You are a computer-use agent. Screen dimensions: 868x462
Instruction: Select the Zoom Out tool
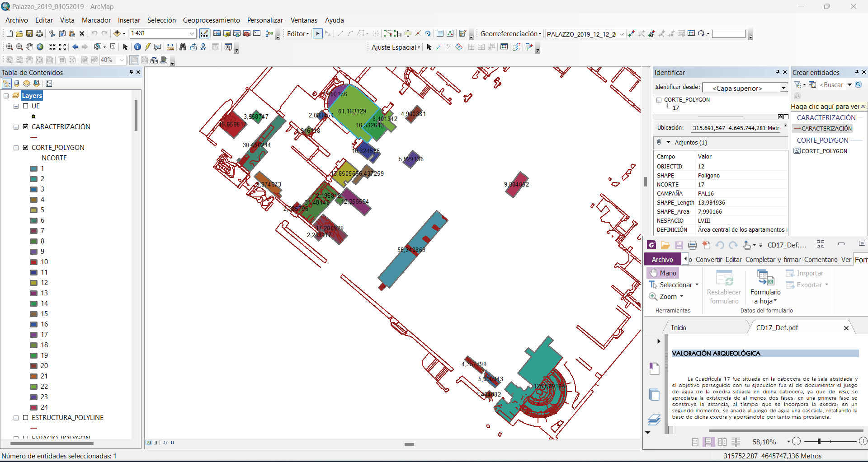click(19, 47)
